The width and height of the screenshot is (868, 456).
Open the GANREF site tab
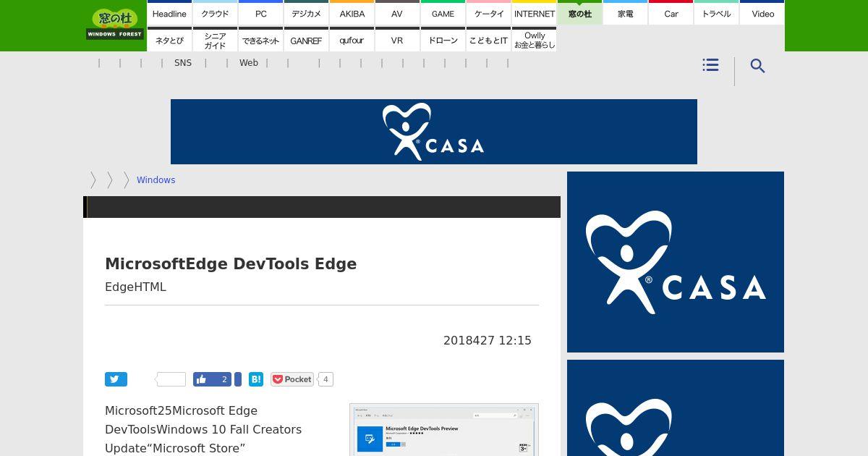point(306,39)
